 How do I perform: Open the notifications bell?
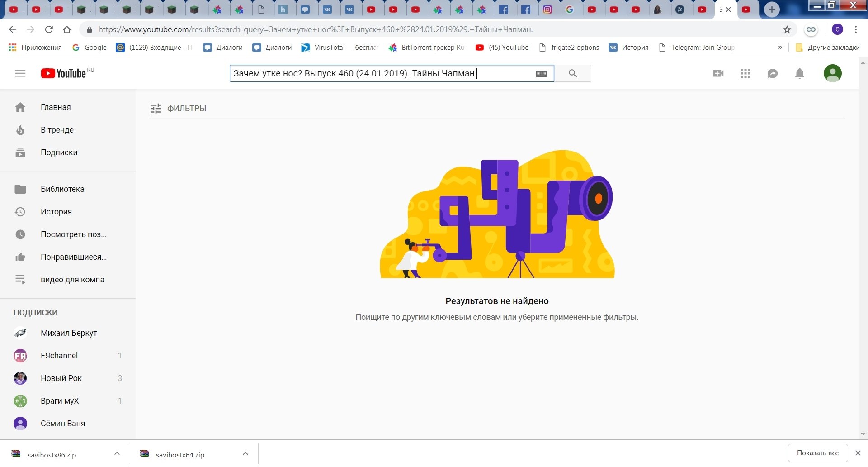click(800, 73)
